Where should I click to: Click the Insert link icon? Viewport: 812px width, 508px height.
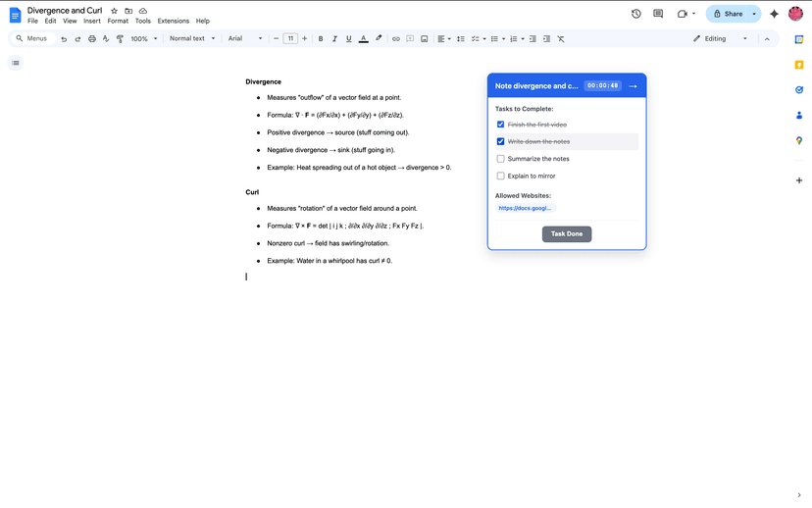coord(396,39)
